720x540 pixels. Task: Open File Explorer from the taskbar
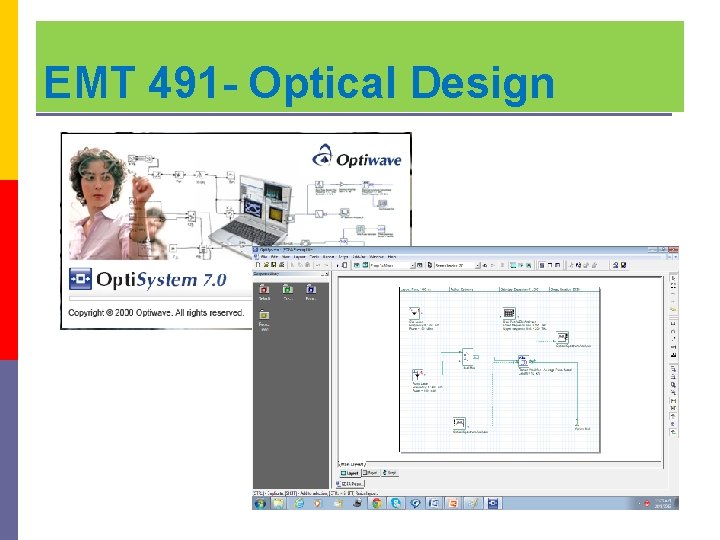coord(279,503)
